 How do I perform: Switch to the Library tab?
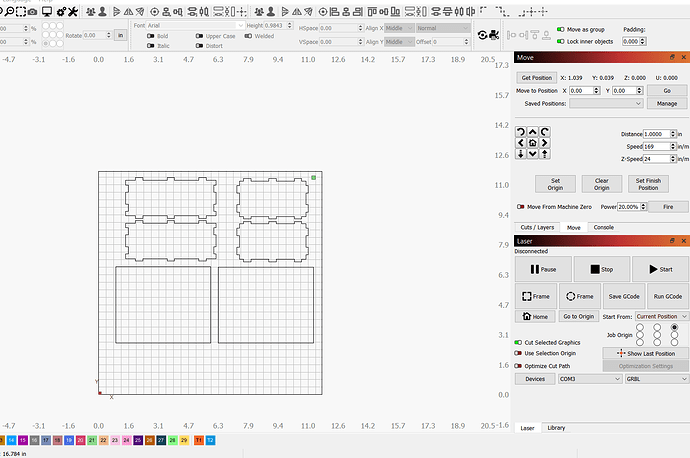pos(556,428)
